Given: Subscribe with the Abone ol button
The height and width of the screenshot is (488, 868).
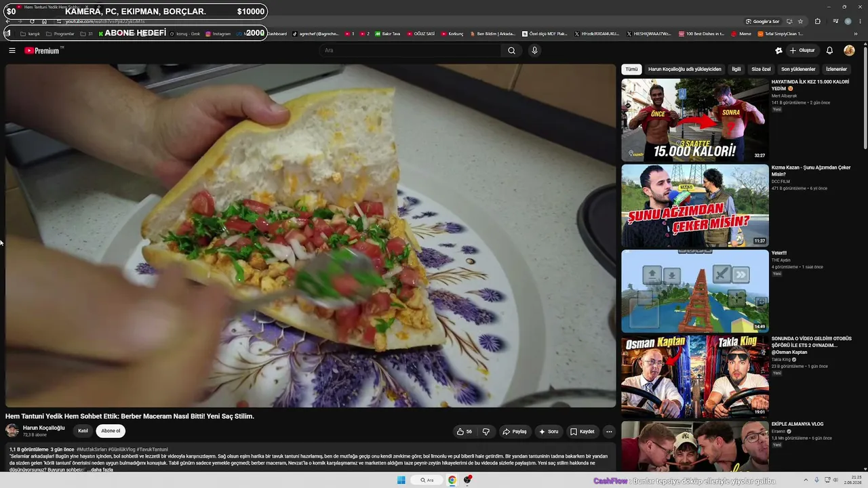Looking at the screenshot, I should (111, 430).
